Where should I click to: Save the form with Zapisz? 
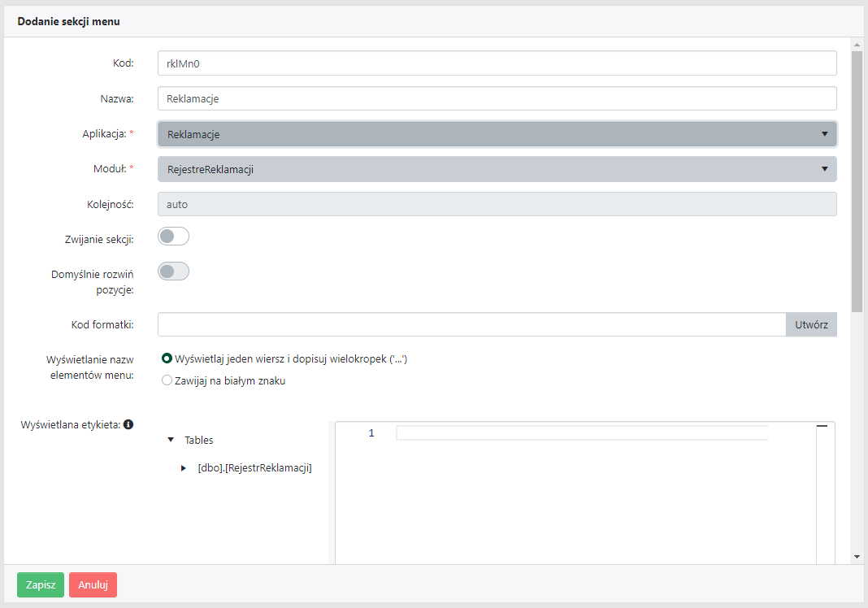tap(41, 585)
